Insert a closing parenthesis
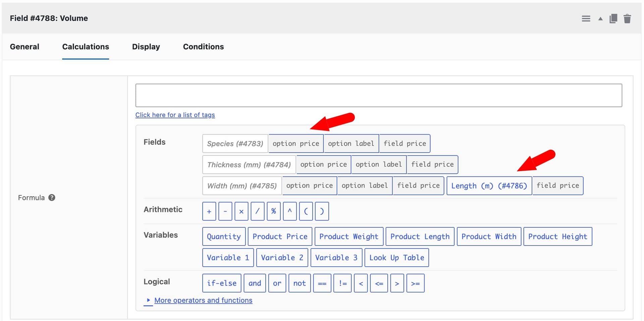Image resolution: width=644 pixels, height=321 pixels. 322,211
